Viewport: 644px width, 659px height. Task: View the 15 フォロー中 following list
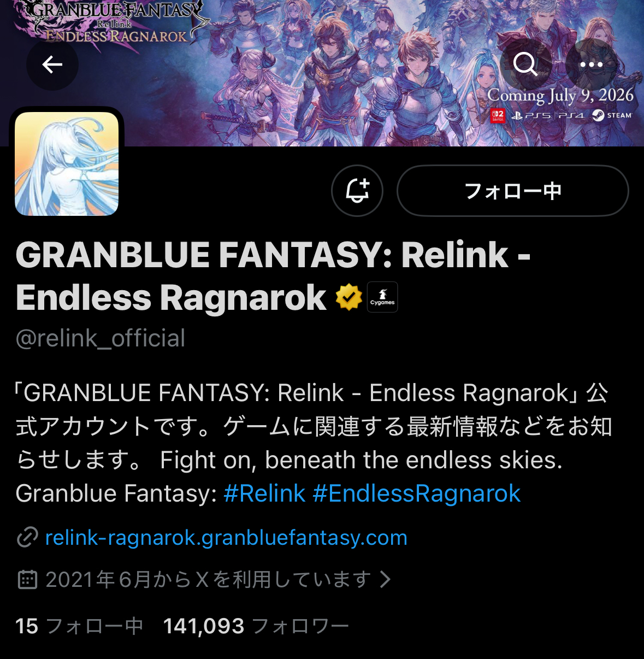point(79,626)
